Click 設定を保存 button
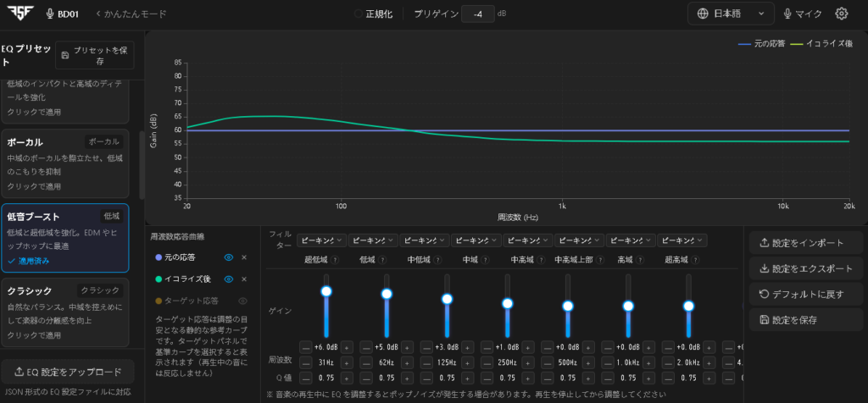 (806, 319)
